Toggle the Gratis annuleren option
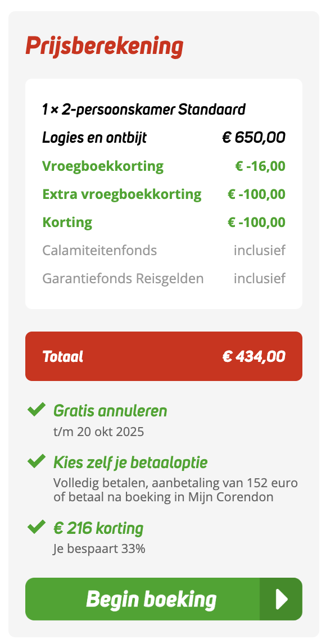The image size is (326, 644). tap(110, 410)
